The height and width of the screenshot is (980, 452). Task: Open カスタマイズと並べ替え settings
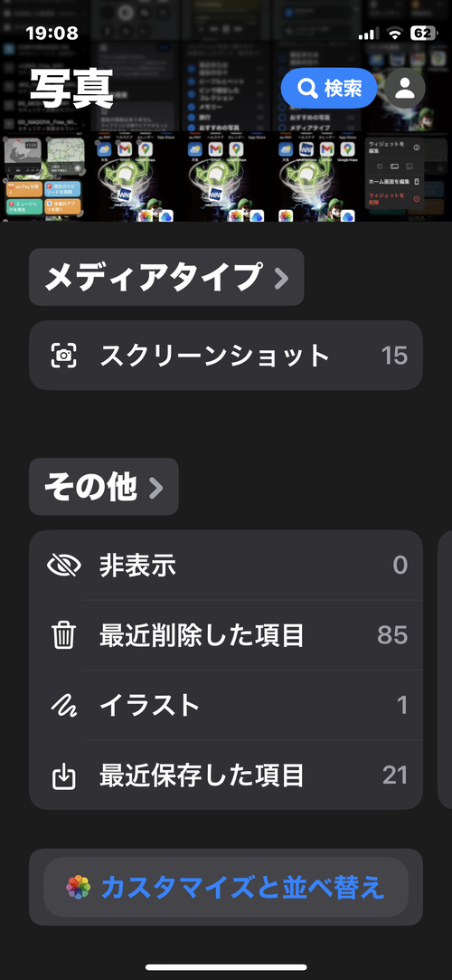226,887
